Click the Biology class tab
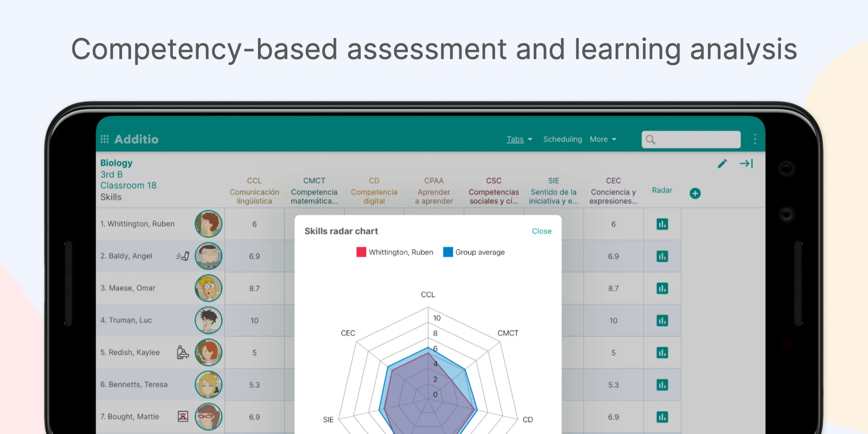 point(116,162)
